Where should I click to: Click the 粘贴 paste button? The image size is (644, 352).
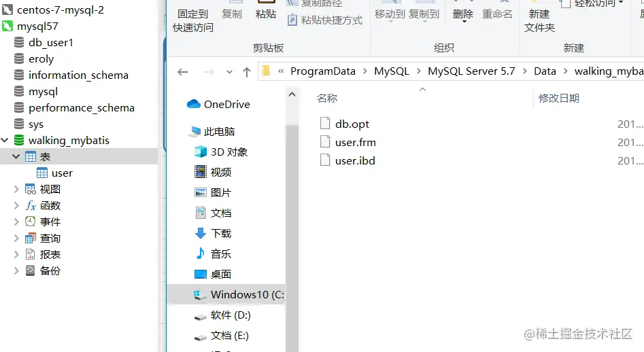pyautogui.click(x=266, y=14)
